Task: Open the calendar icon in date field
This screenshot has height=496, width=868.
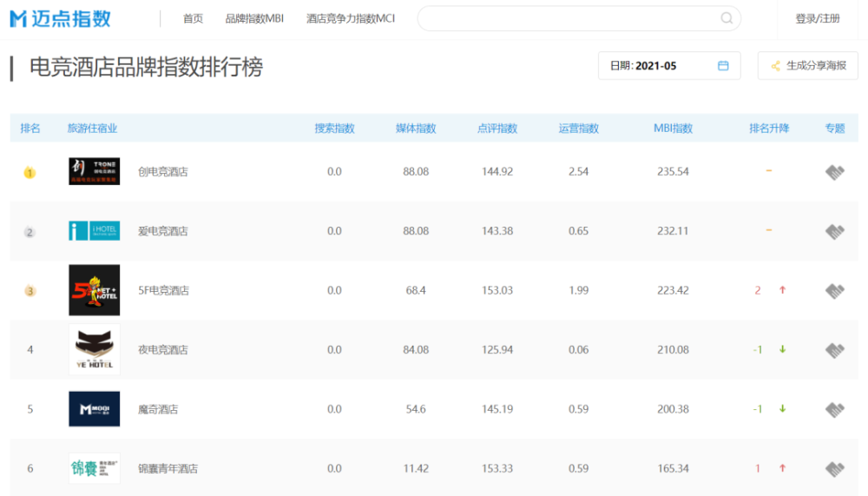Action: [723, 65]
